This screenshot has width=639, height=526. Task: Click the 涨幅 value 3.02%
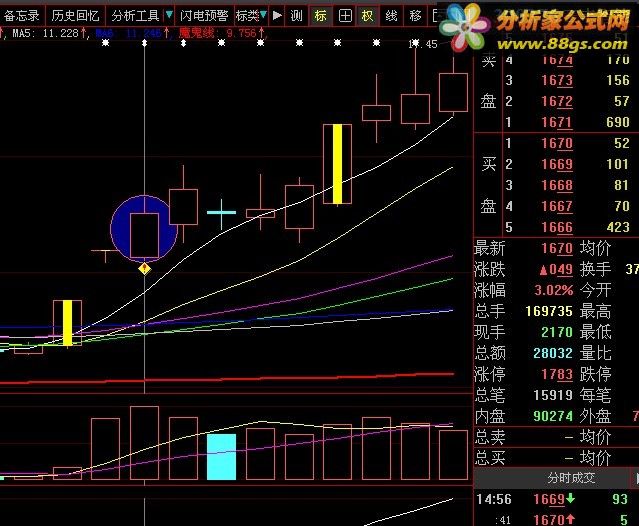point(553,290)
